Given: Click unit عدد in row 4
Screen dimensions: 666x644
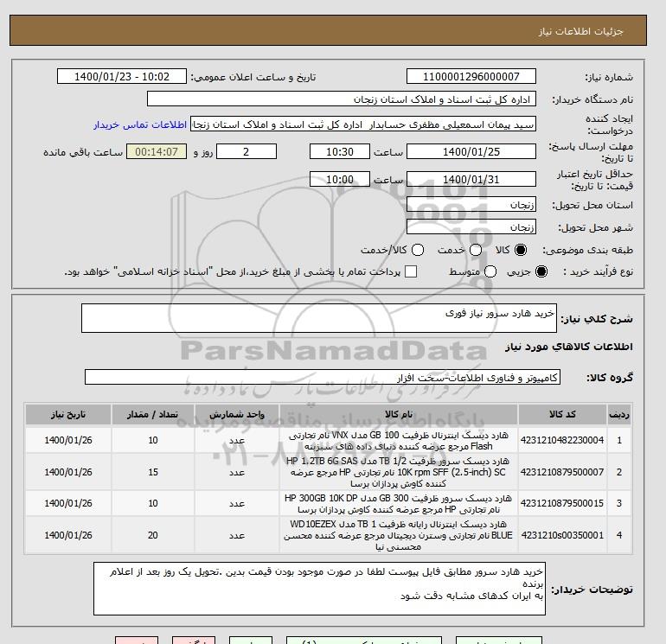Looking at the screenshot, I should click(237, 535).
